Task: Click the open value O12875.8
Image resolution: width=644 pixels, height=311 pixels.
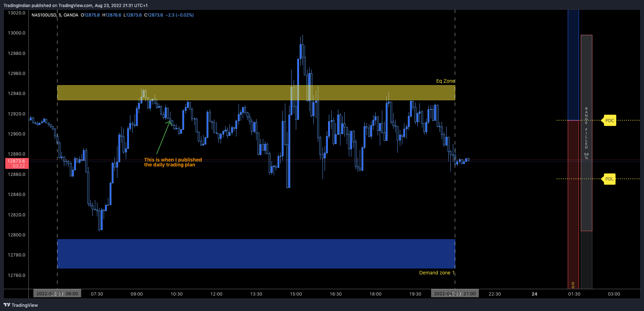Action: point(90,15)
